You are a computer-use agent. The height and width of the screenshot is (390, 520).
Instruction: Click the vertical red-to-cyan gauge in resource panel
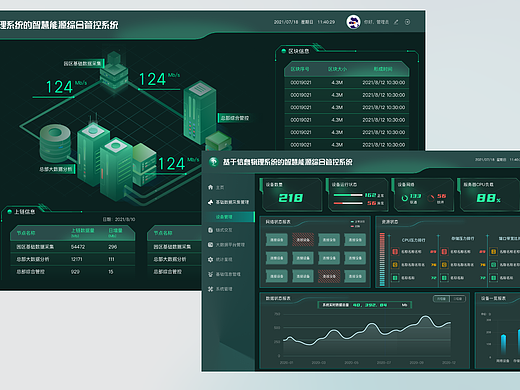tap(382, 259)
